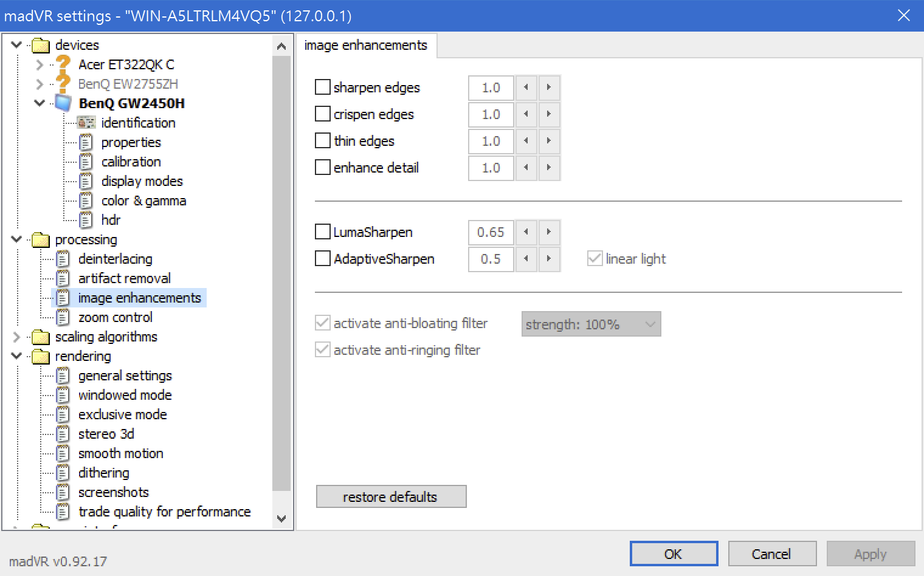Viewport: 924px width, 576px height.
Task: Expand the scaling algorithms node
Action: 17,337
